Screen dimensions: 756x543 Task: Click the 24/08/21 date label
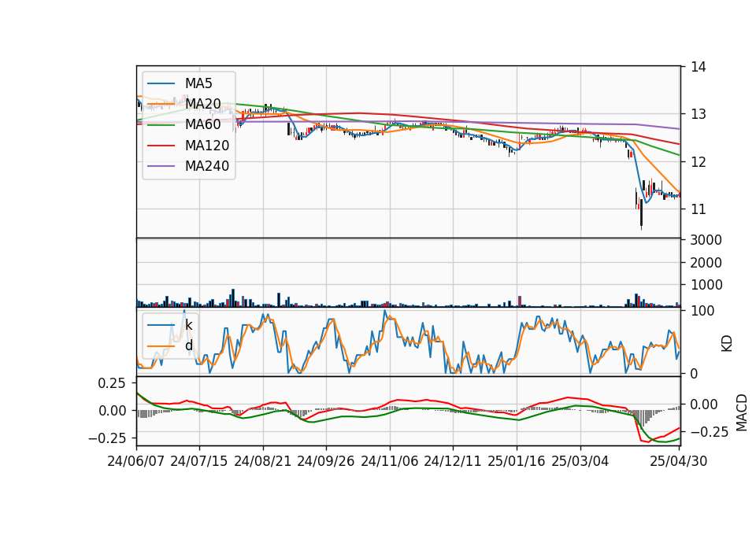click(x=263, y=461)
